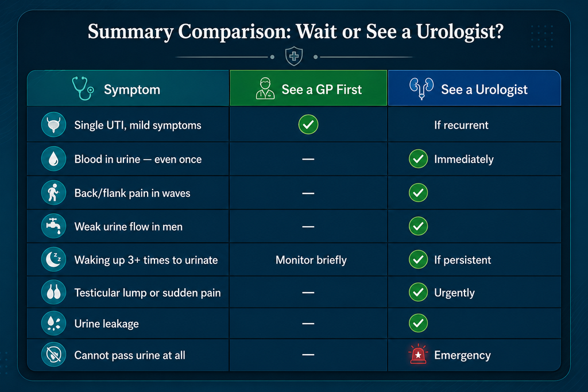This screenshot has height=392, width=588.
Task: Click the Emergency label
Action: (462, 355)
